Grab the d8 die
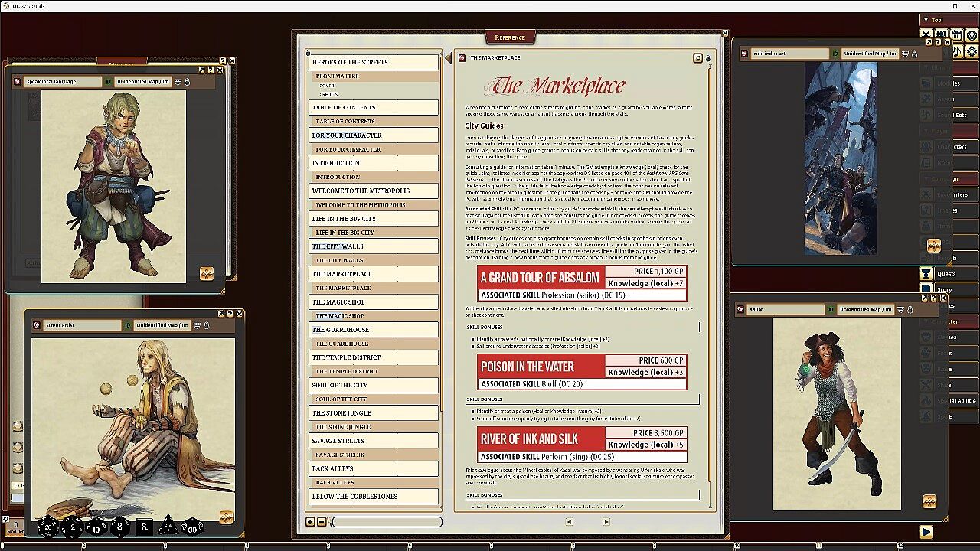 pyautogui.click(x=120, y=527)
